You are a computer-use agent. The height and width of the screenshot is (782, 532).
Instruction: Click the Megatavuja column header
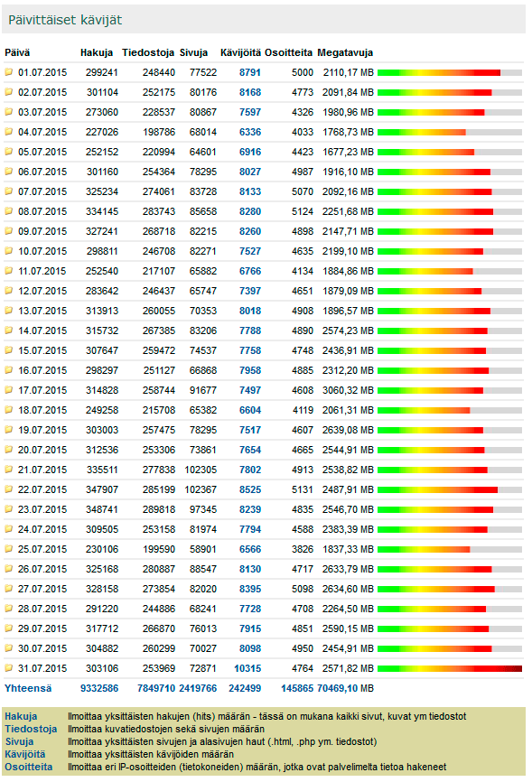point(345,52)
